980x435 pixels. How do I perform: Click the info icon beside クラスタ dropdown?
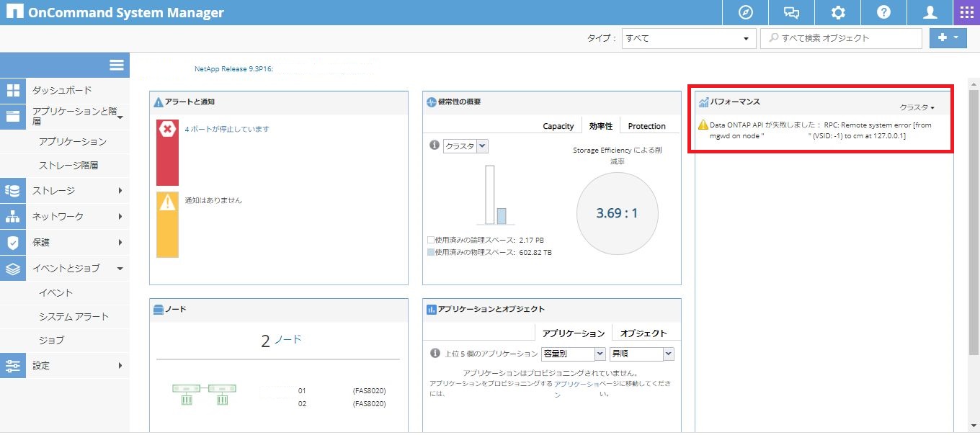point(435,145)
